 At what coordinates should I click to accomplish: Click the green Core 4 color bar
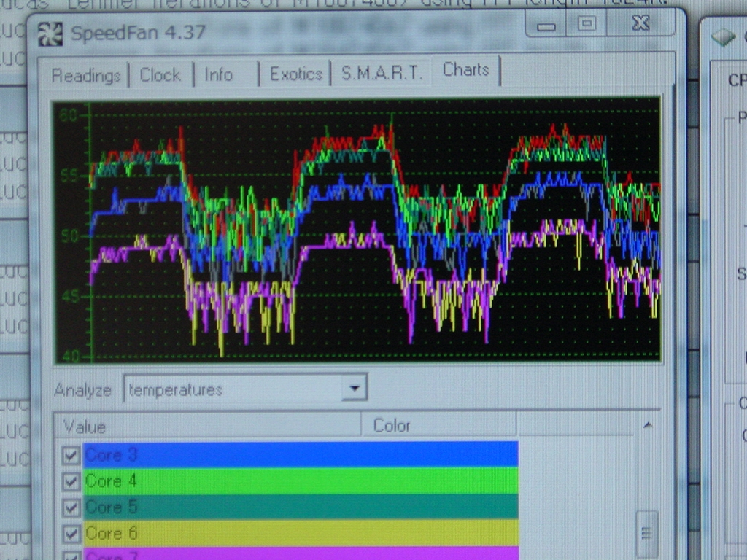pyautogui.click(x=301, y=481)
